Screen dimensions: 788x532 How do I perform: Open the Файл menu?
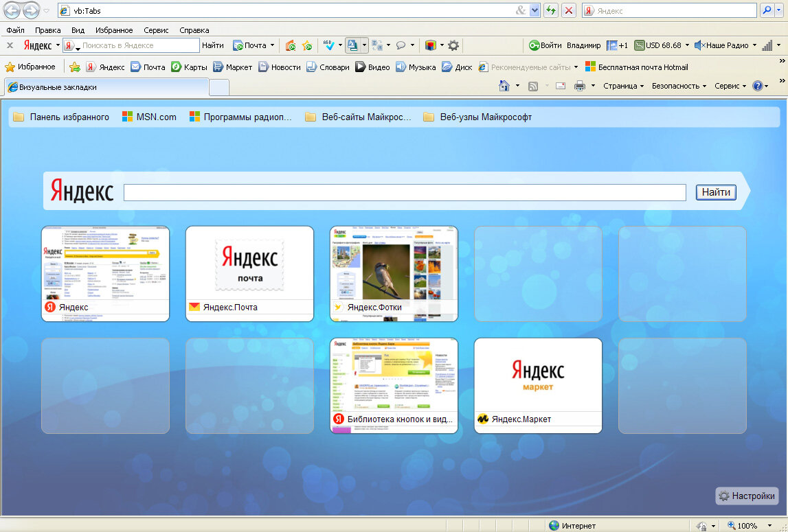(16, 30)
